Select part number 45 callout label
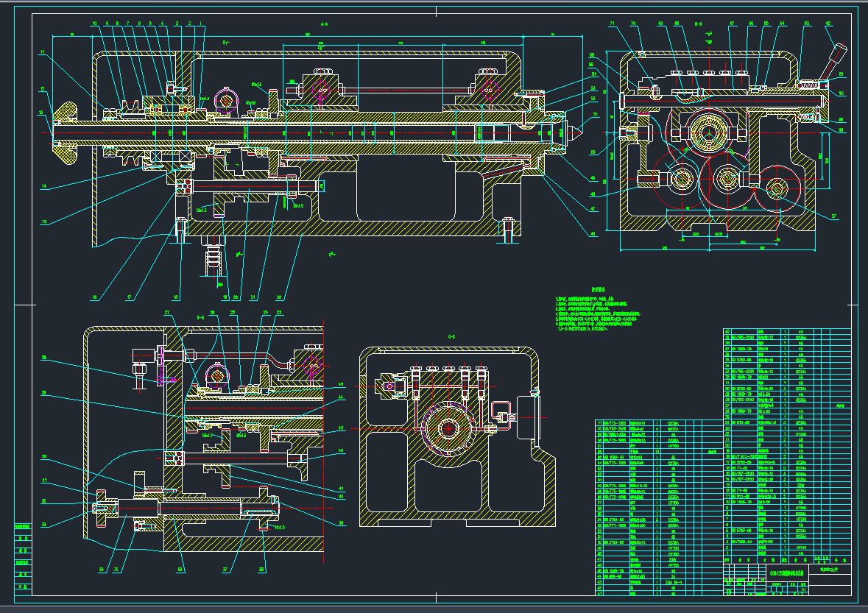The image size is (868, 613). pyautogui.click(x=341, y=383)
